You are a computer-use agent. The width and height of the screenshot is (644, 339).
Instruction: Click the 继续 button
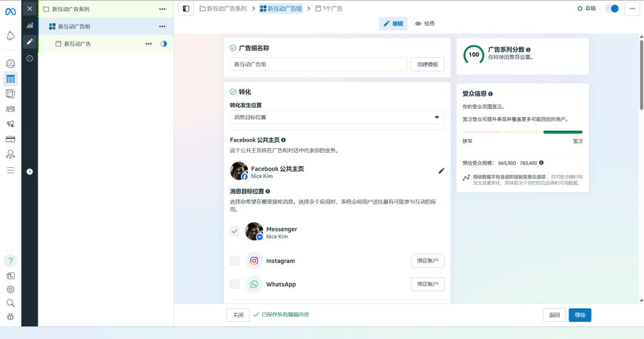(579, 315)
